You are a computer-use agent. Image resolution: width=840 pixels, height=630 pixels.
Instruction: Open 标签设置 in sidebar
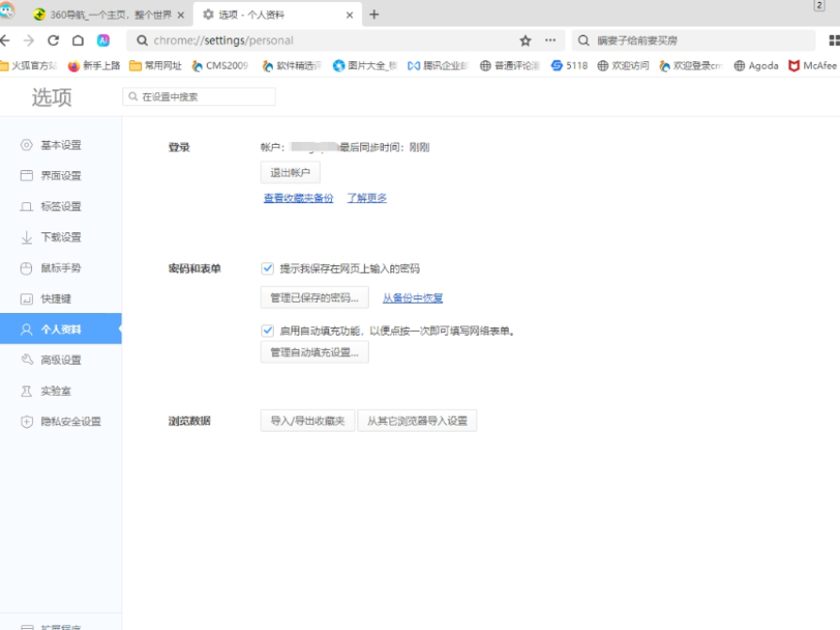61,206
